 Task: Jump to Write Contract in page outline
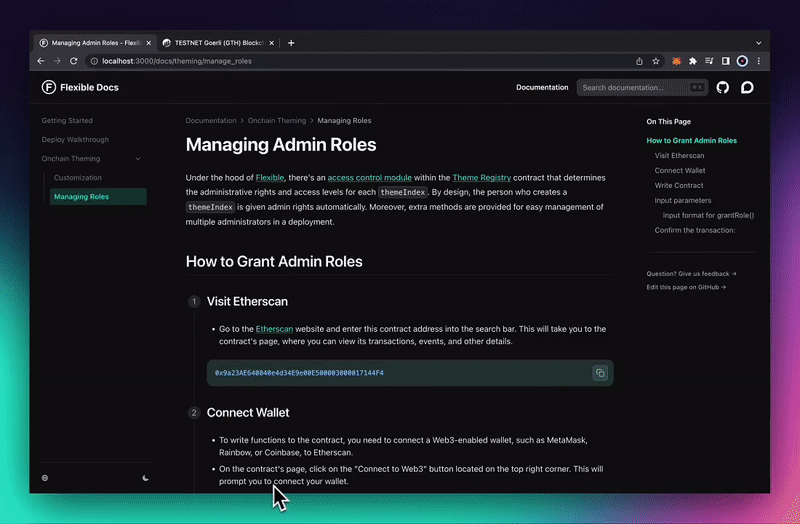coord(679,185)
